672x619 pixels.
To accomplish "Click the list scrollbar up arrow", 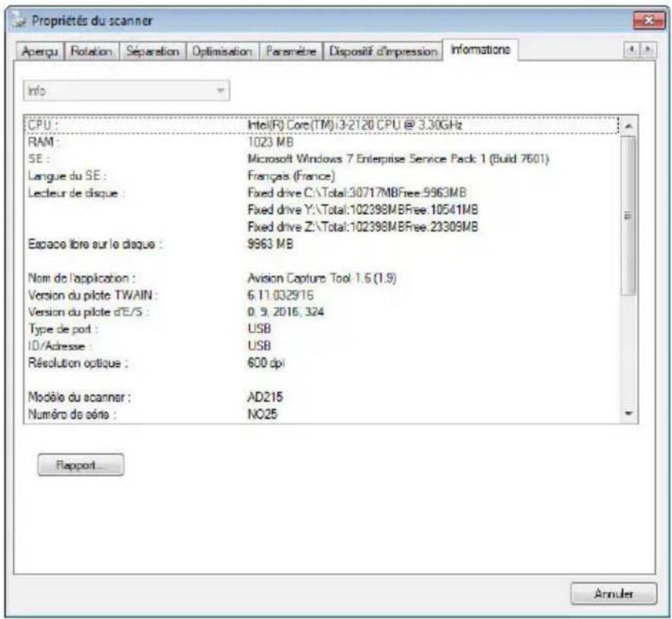I will tap(629, 126).
